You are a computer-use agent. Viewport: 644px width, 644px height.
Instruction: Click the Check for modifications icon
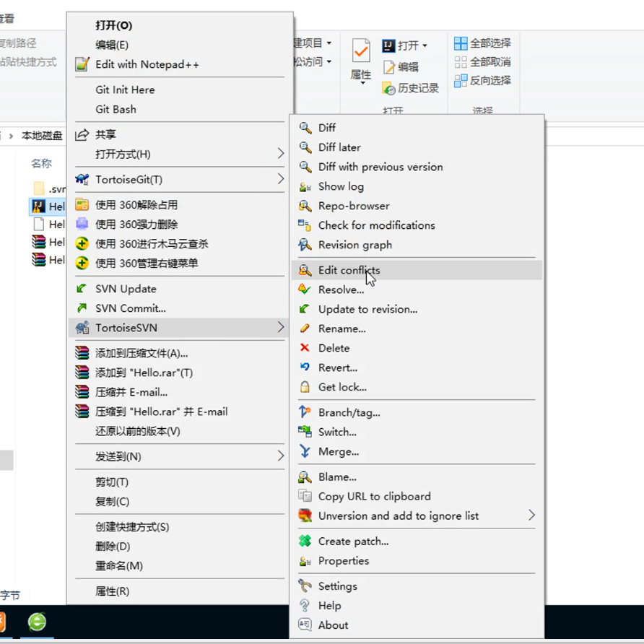(305, 225)
